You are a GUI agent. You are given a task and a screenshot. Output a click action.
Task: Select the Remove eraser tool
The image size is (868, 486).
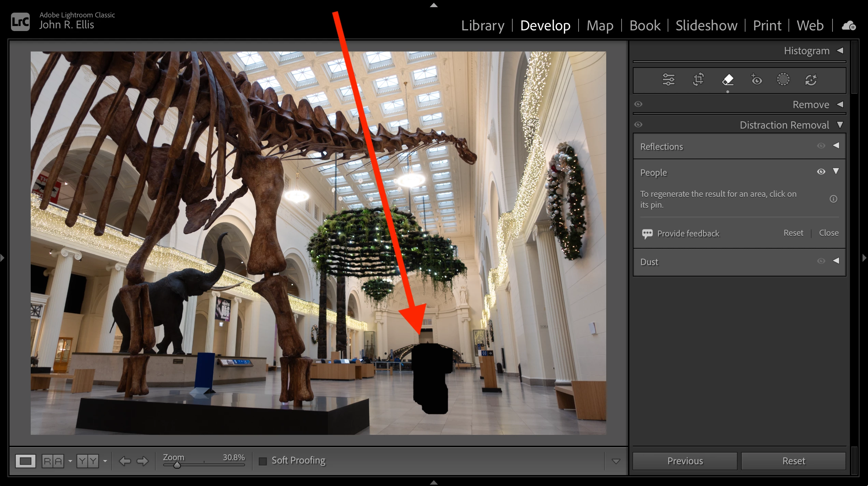click(x=728, y=80)
